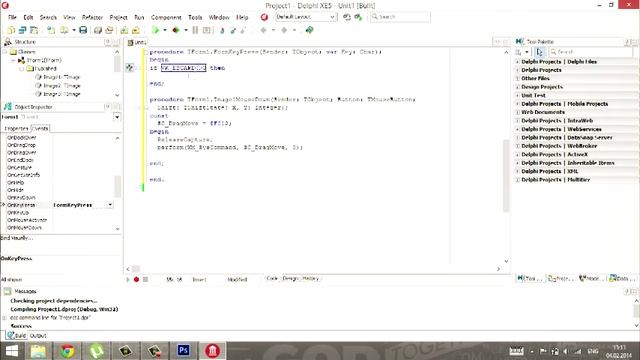Click the 'Compiling Project1.dproj' message line
This screenshot has width=640, height=360.
point(64,309)
